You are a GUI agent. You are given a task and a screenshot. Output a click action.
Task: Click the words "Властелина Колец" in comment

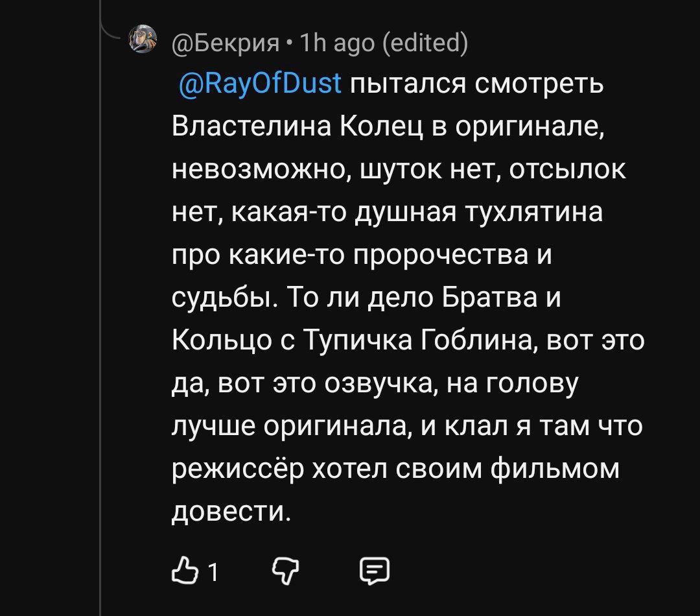(294, 128)
